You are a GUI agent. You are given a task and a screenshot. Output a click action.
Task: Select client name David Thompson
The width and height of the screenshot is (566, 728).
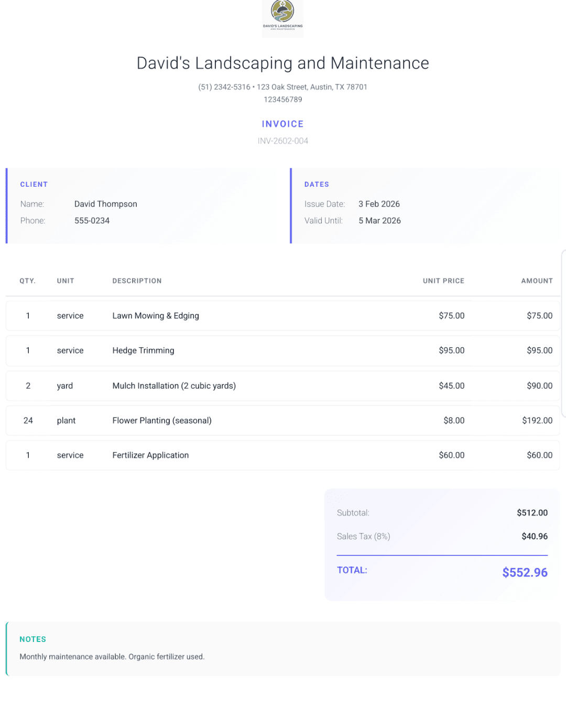tap(105, 204)
